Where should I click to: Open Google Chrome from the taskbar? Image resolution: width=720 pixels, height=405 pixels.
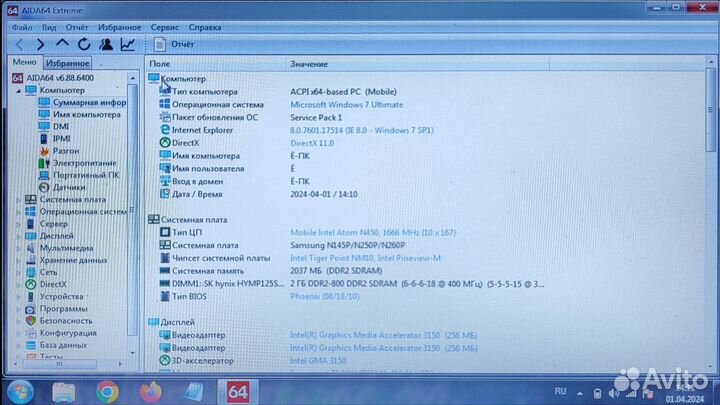click(107, 392)
